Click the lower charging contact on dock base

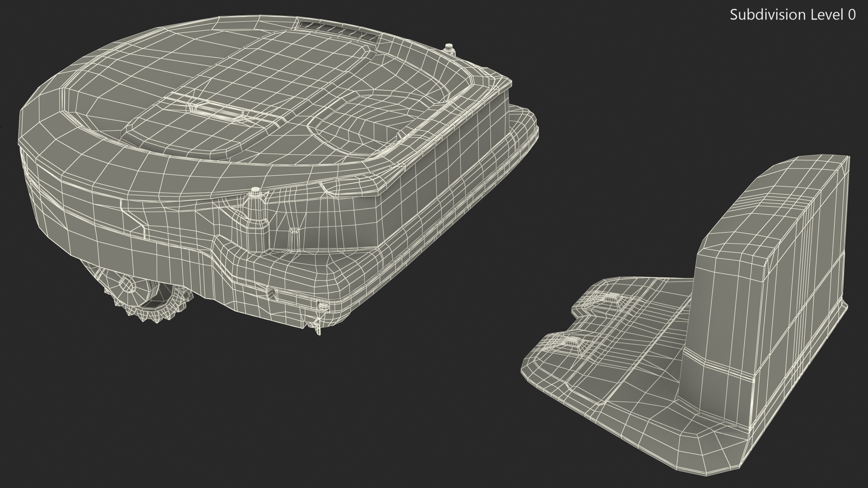point(573,342)
